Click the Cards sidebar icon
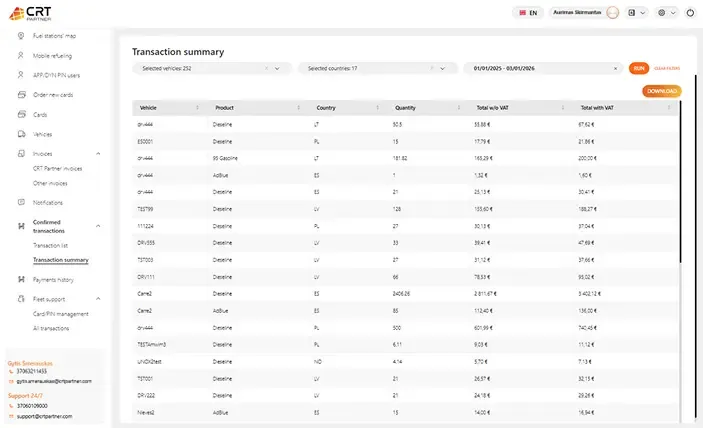The image size is (703, 428). [20, 114]
